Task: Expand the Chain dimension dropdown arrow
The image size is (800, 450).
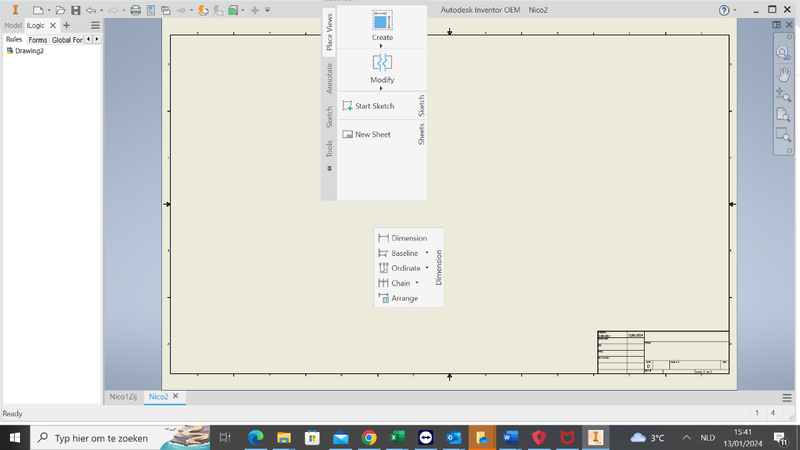Action: coord(417,283)
